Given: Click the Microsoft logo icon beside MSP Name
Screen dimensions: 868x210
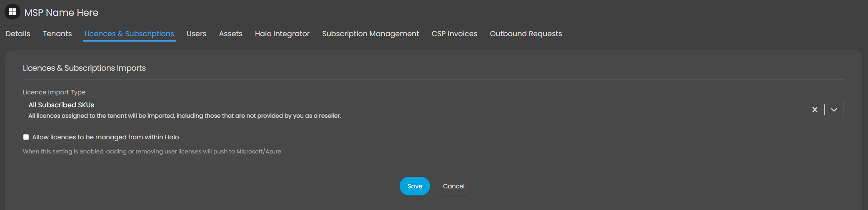Looking at the screenshot, I should coord(13,12).
